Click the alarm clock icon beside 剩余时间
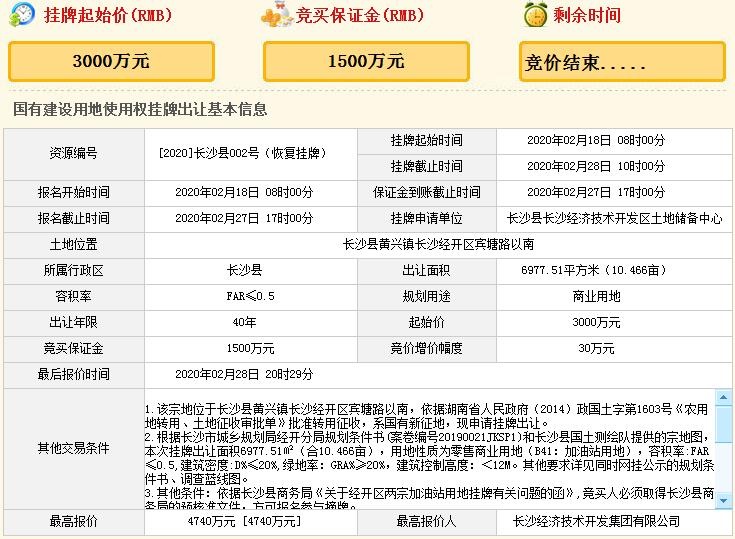This screenshot has height=539, width=735. click(535, 14)
